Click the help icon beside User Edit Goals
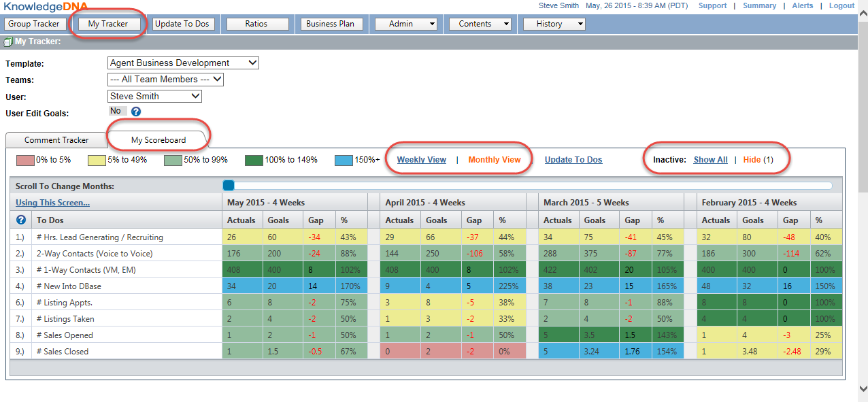This screenshot has height=402, width=868. click(x=136, y=112)
